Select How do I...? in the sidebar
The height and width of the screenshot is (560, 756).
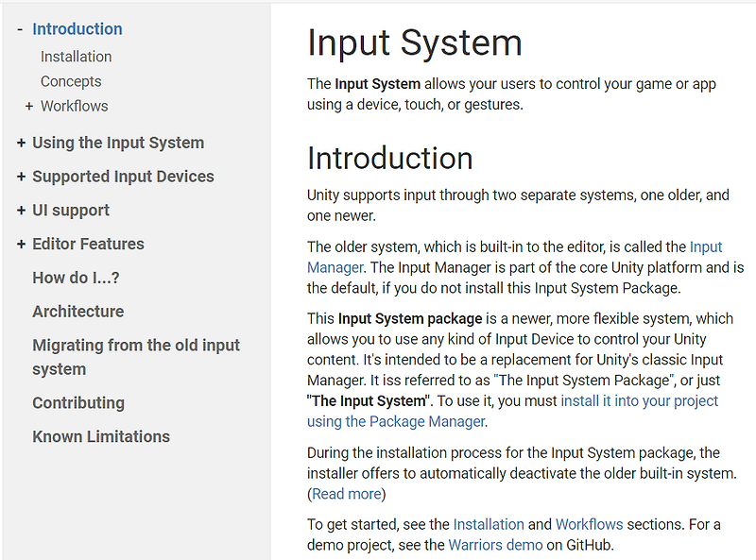pos(78,278)
